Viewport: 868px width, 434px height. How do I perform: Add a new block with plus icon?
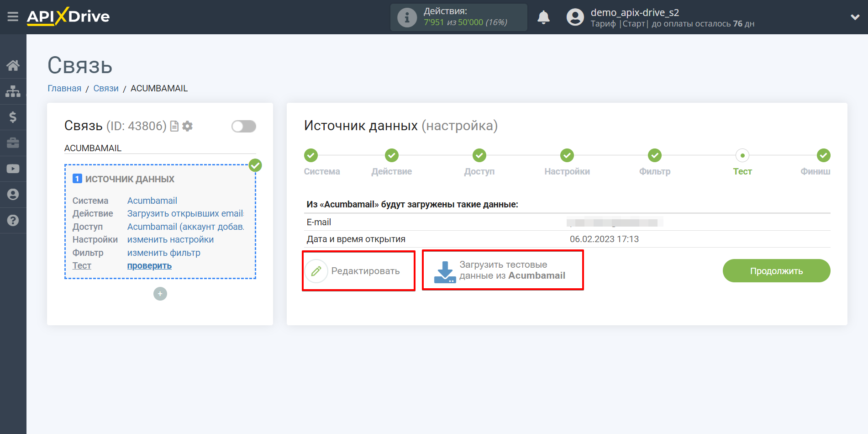pos(160,294)
